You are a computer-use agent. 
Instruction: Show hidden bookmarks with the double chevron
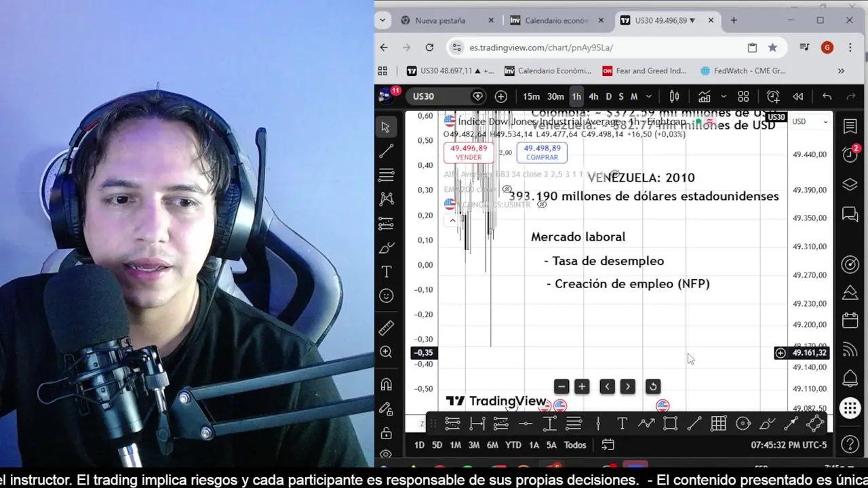pos(841,70)
